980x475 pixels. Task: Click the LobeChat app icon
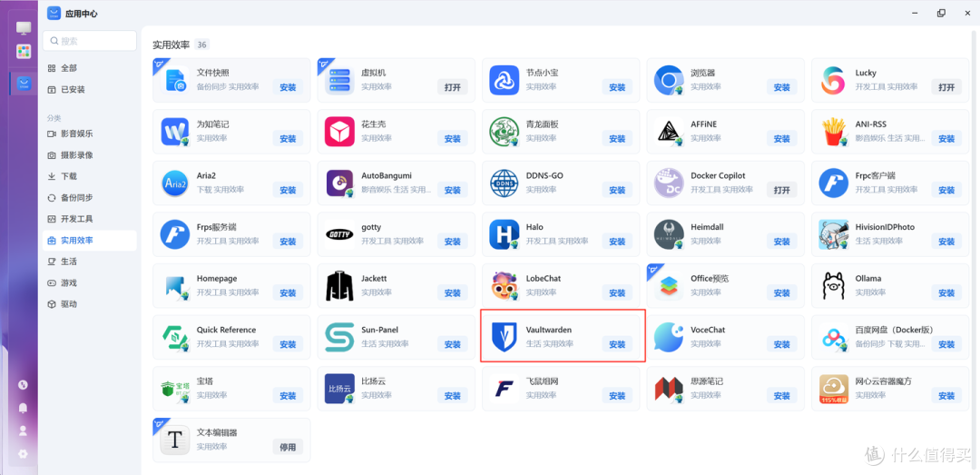[x=505, y=286]
